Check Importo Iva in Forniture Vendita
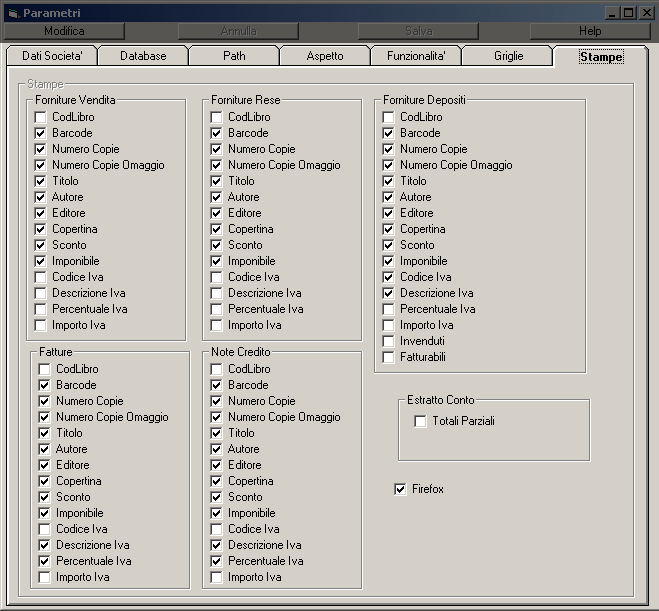 40,325
